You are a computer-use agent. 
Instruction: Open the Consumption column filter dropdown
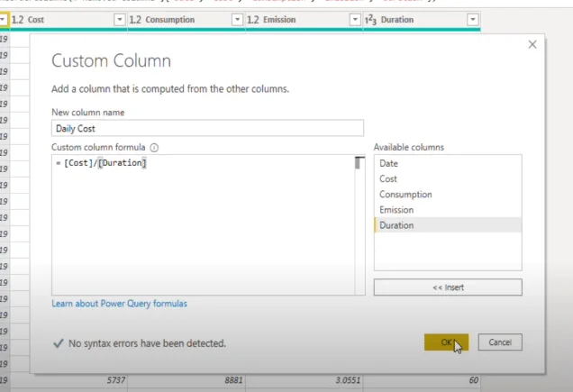(x=237, y=20)
